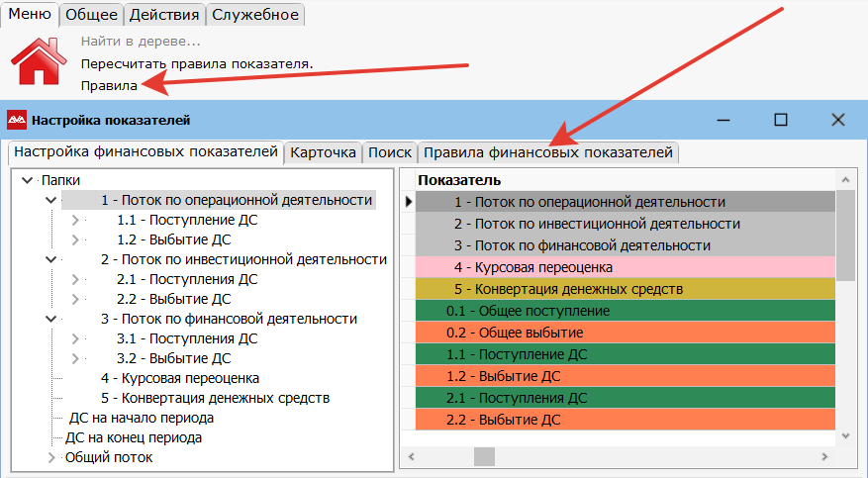868x478 pixels.
Task: Select tree item 1.1 - Поступление ДС
Action: tap(187, 220)
